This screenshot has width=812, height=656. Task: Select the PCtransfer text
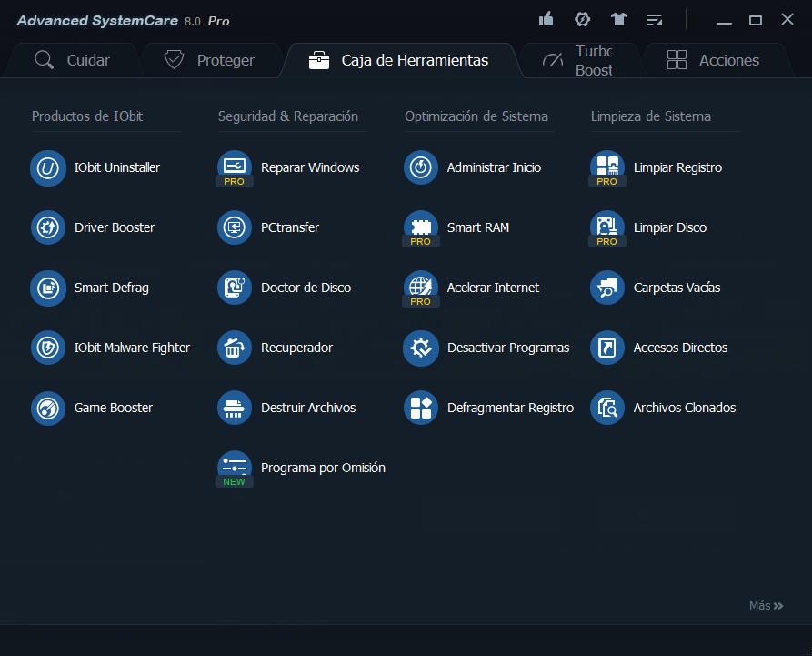coord(290,227)
